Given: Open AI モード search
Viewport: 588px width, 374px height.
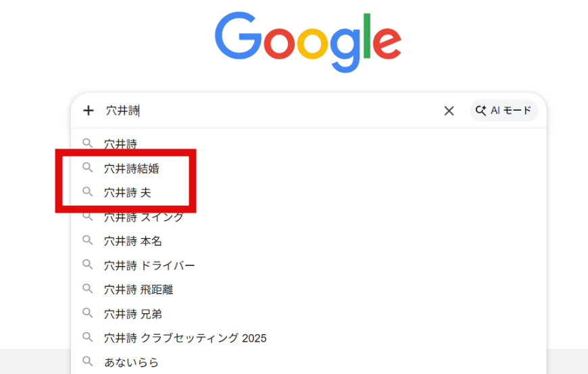Looking at the screenshot, I should [x=504, y=111].
